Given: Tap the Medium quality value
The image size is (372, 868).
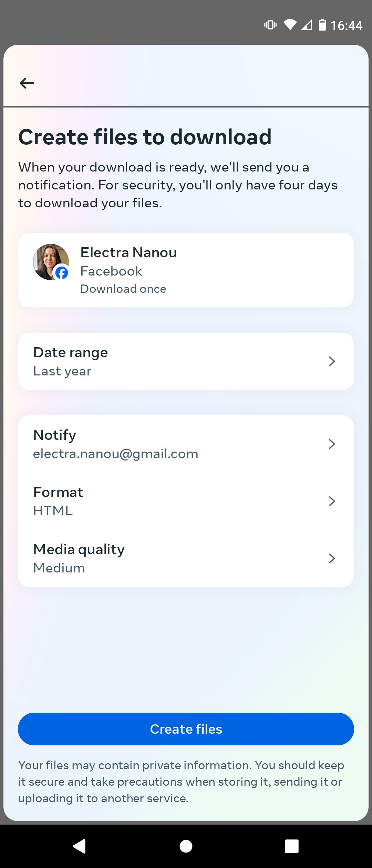Looking at the screenshot, I should click(59, 568).
